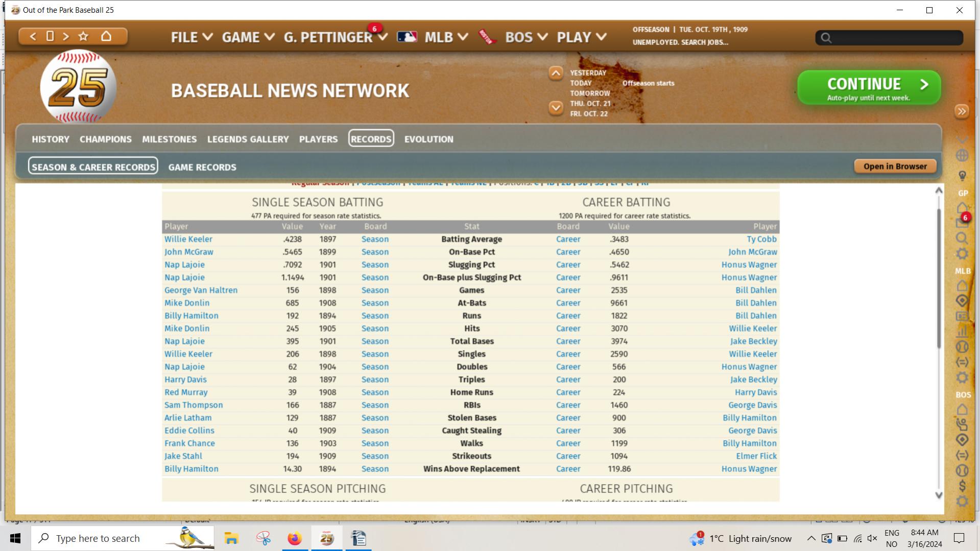Collapse sidebar with double-arrow icon
The width and height of the screenshot is (980, 551).
pos(962,111)
